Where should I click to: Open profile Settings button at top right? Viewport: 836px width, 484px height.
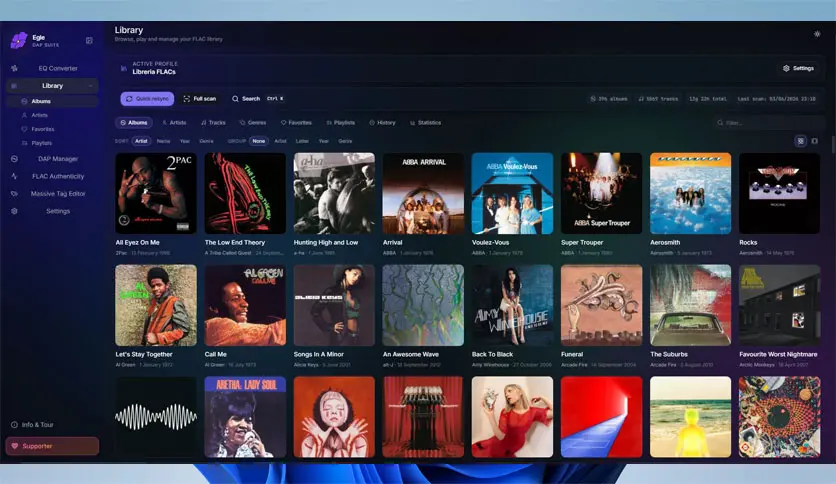pyautogui.click(x=798, y=68)
